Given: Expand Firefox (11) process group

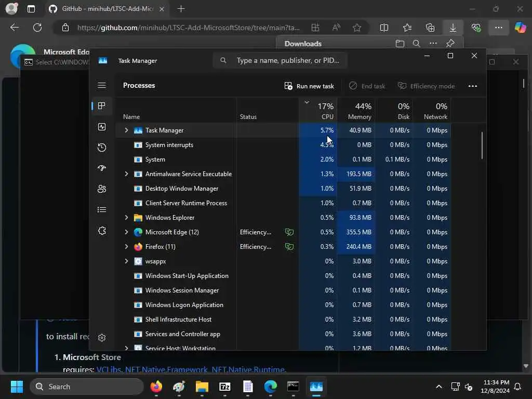Looking at the screenshot, I should pos(127,247).
